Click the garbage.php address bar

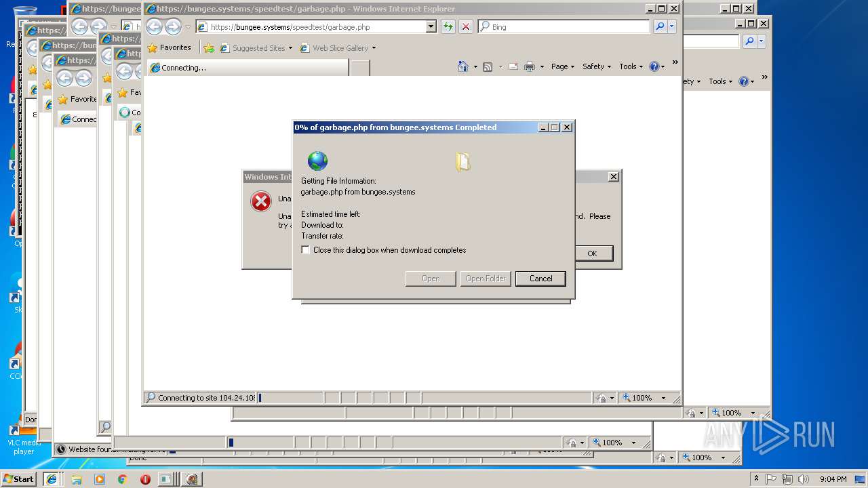(x=316, y=27)
